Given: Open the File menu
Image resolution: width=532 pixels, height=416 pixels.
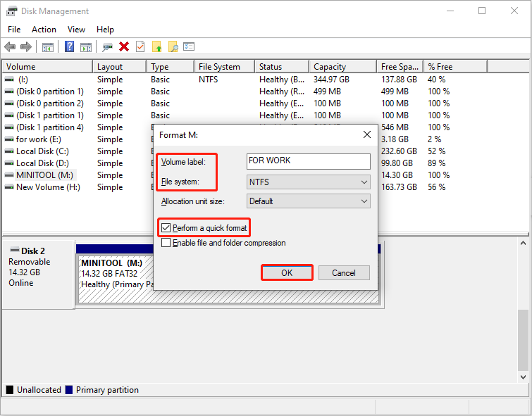Looking at the screenshot, I should [x=14, y=30].
